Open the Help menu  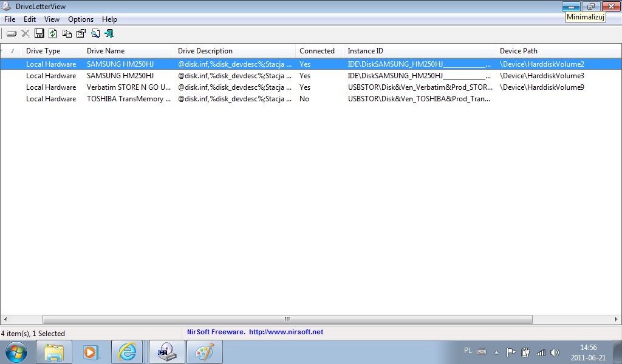point(109,19)
